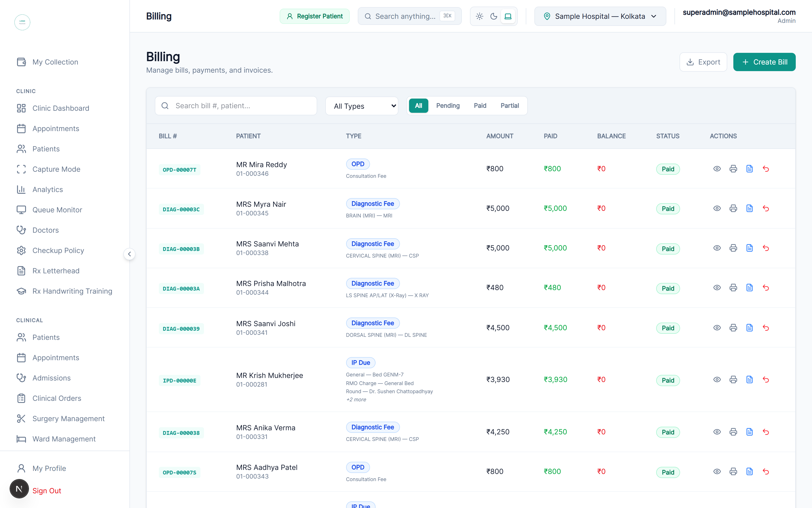View bill OPD-00007S eye icon
This screenshot has height=508, width=812.
coord(717,471)
